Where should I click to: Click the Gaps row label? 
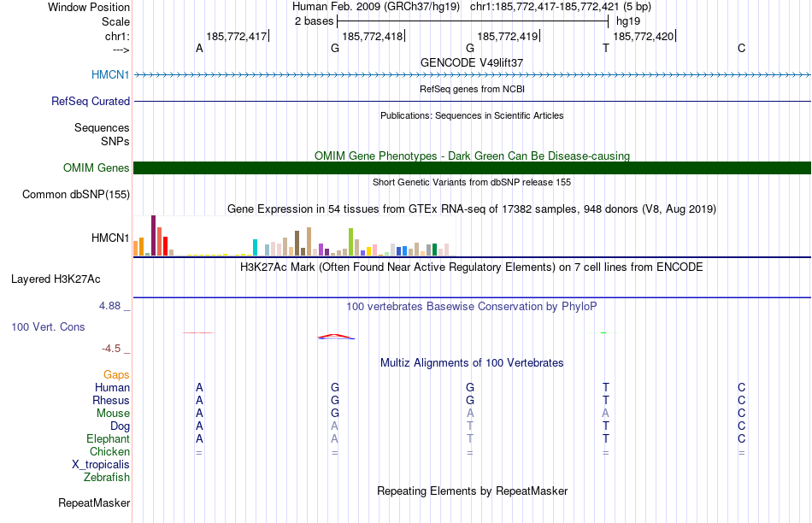click(x=116, y=374)
